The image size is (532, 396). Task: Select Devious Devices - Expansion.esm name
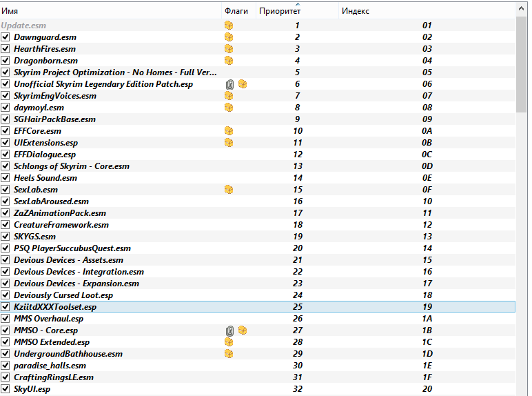pos(76,284)
